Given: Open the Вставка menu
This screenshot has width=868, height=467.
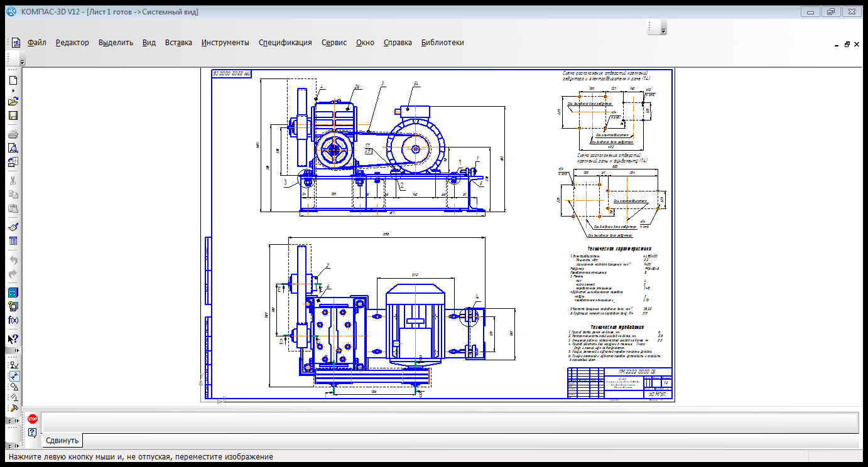Looking at the screenshot, I should [178, 43].
